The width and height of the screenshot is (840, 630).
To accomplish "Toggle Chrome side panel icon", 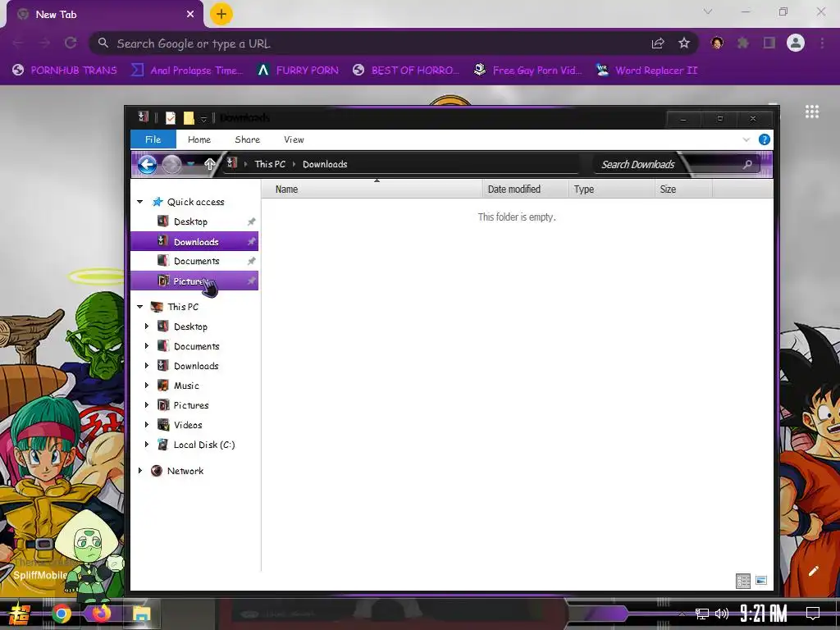I will 769,43.
